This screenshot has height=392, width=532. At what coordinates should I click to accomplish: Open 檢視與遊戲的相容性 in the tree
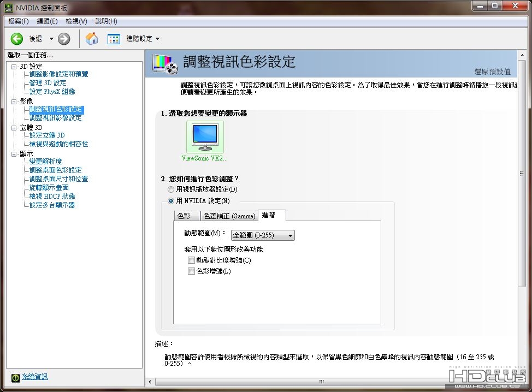tap(58, 144)
